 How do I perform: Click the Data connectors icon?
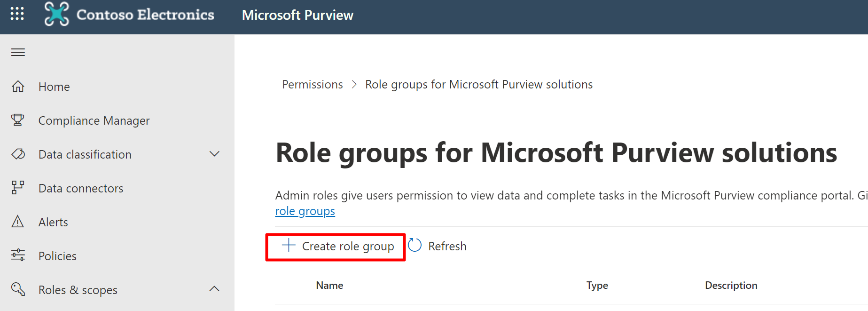click(x=18, y=188)
